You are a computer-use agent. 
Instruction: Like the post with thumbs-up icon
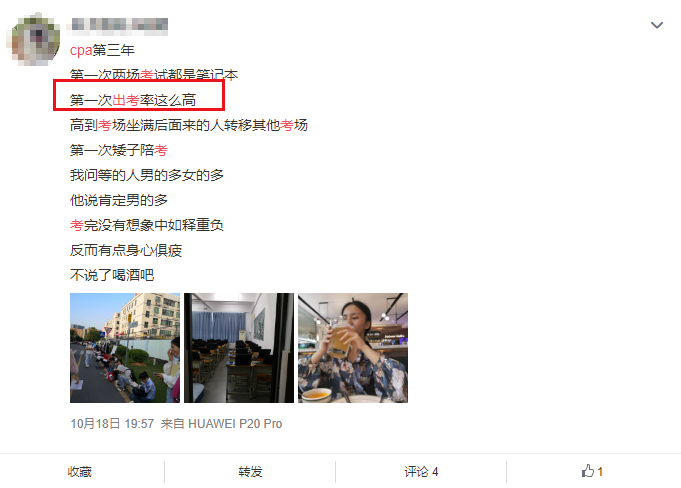(592, 471)
